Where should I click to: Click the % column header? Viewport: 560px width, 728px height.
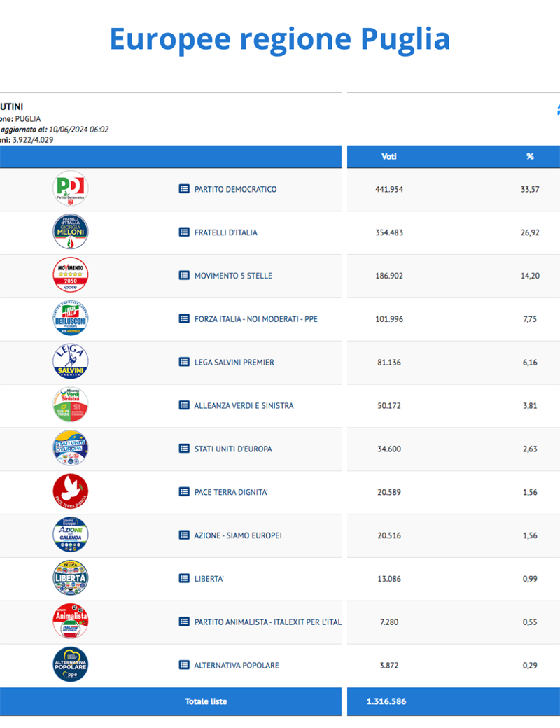click(x=530, y=157)
